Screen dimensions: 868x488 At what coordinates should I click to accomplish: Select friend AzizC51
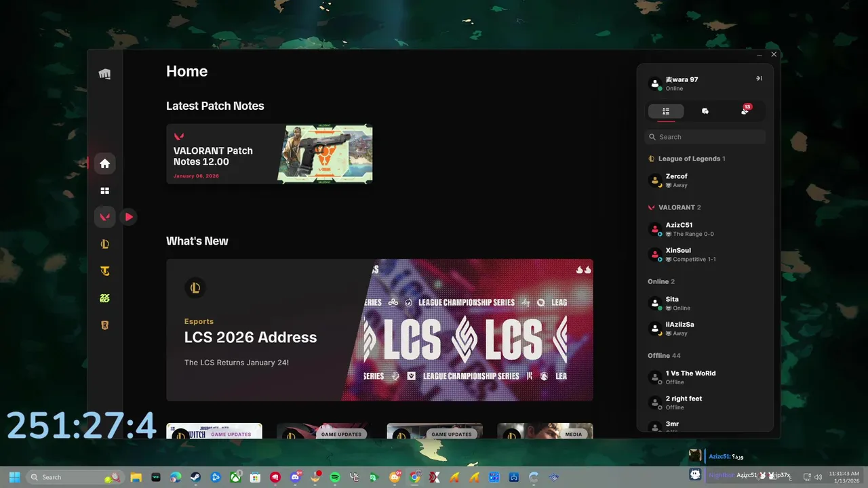click(x=705, y=229)
